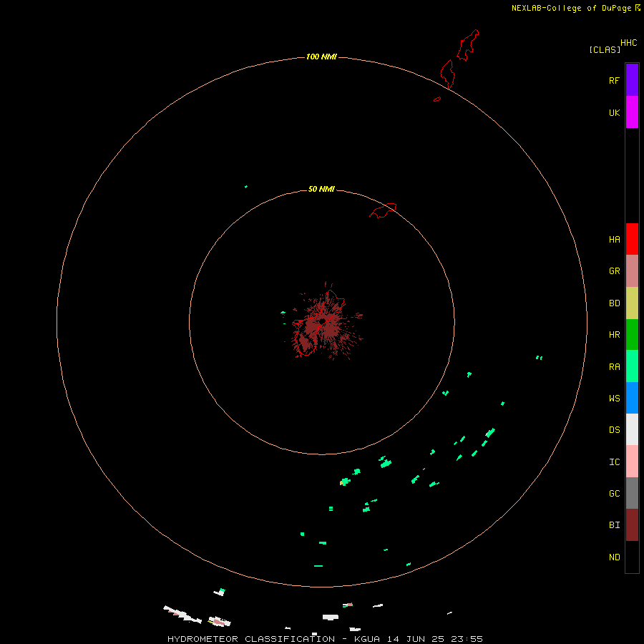Click the NEXLAB-College of DuPage text
The height and width of the screenshot is (644, 644).
(572, 8)
